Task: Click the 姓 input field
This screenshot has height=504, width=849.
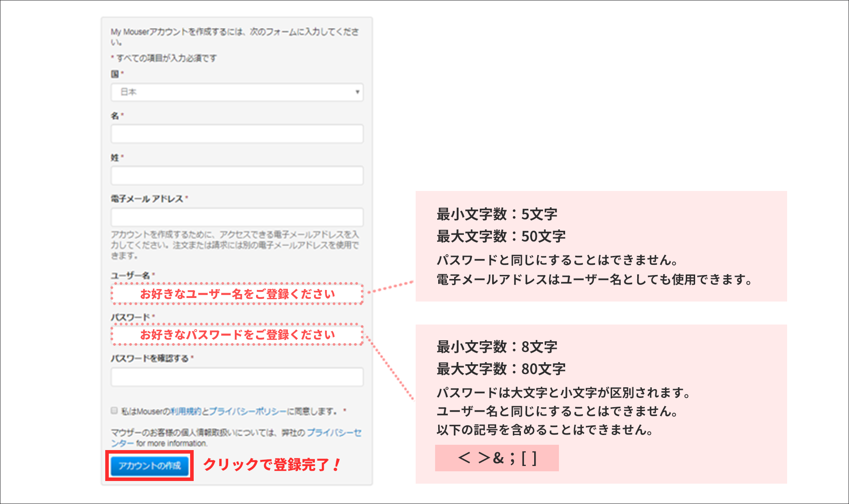Action: point(237,176)
